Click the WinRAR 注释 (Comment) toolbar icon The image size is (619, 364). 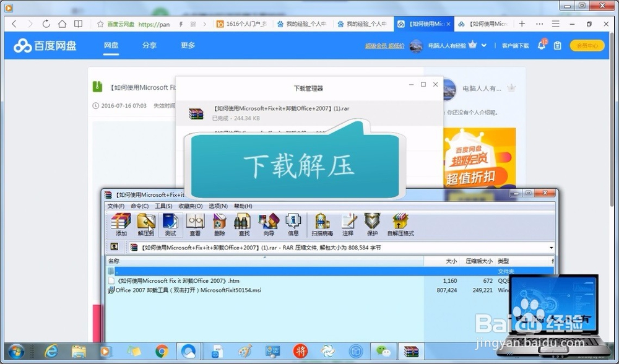pos(348,225)
